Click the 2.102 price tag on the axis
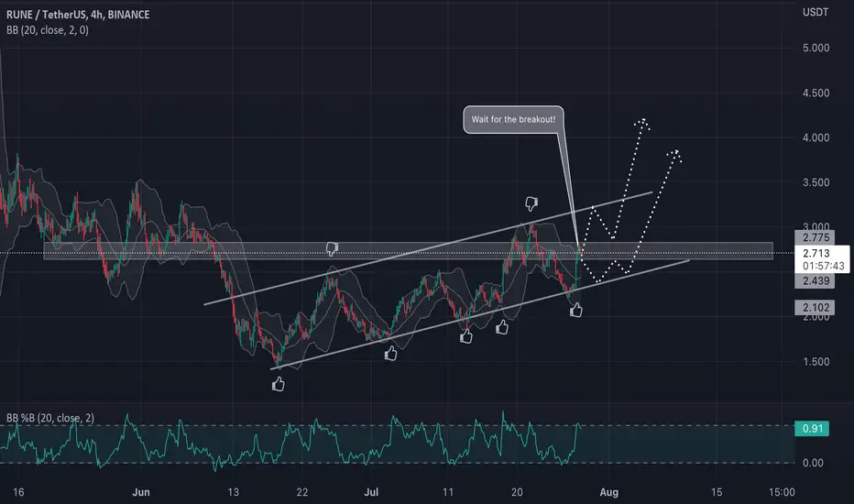 816,307
